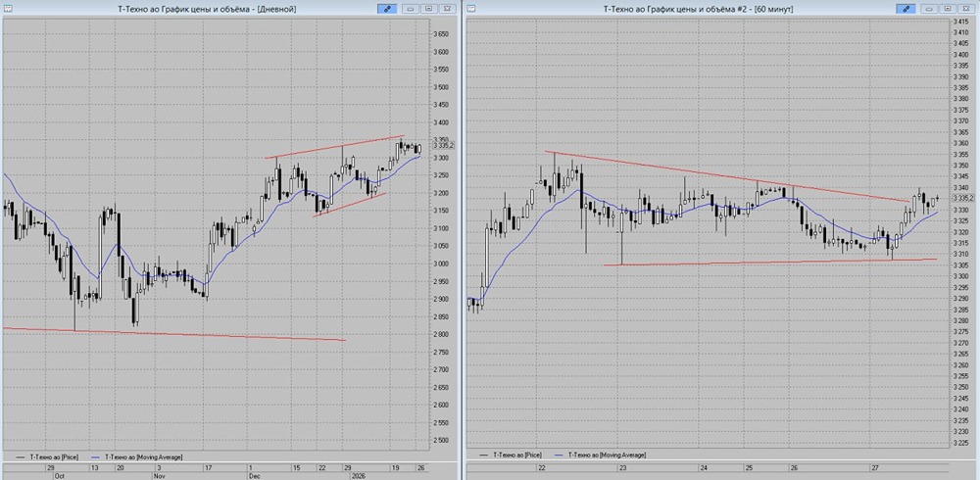Select the Moving Average legend in the daily chart
This screenshot has height=480, width=980.
pyautogui.click(x=137, y=457)
